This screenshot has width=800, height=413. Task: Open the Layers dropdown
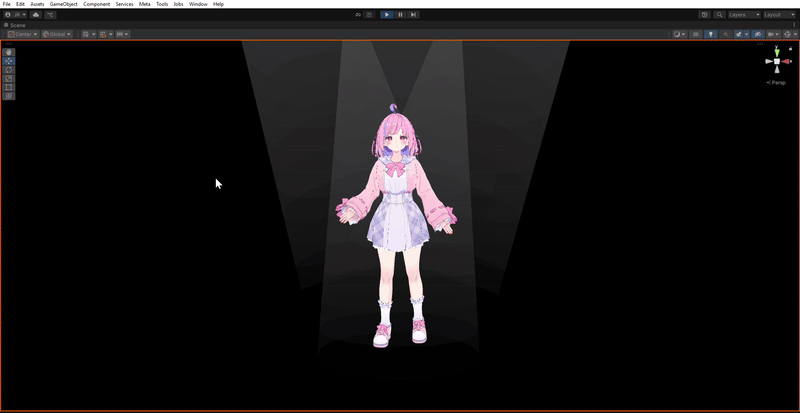click(744, 15)
